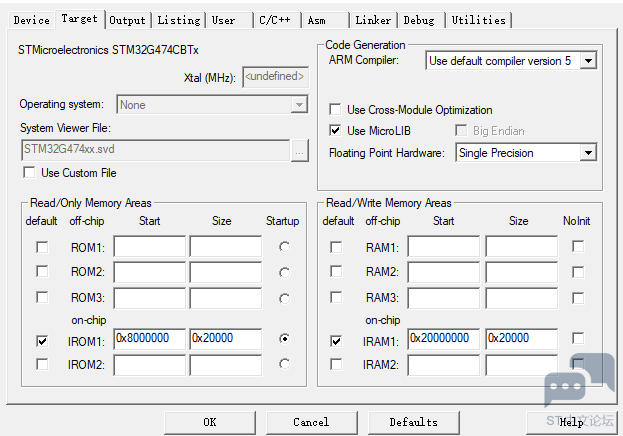Click the RAM1 Start field
The image size is (623, 436).
click(x=444, y=247)
